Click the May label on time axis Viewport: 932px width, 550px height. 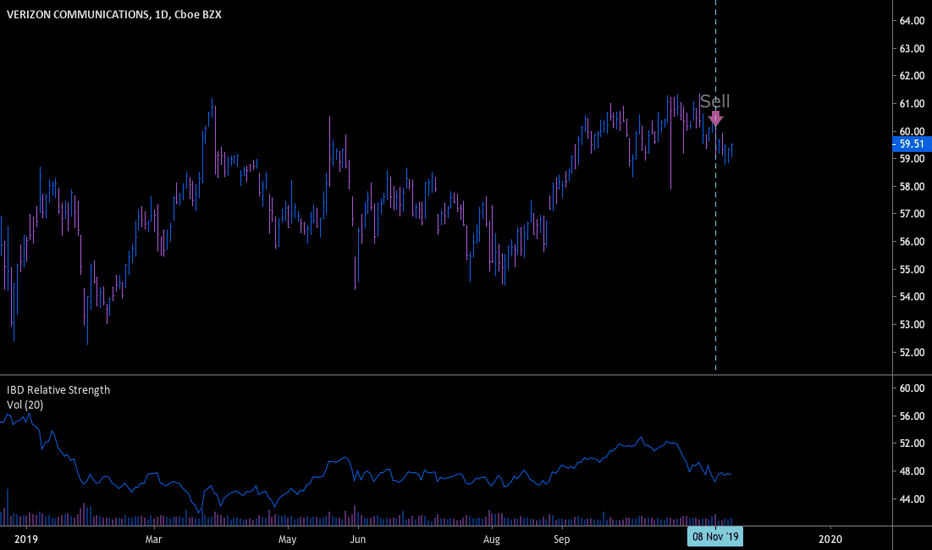287,539
